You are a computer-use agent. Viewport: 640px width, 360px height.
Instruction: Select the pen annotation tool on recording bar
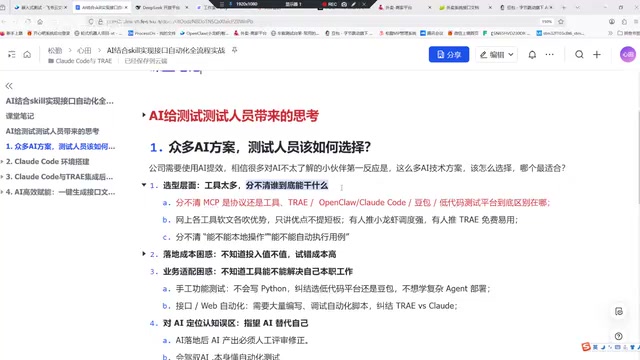click(x=354, y=4)
